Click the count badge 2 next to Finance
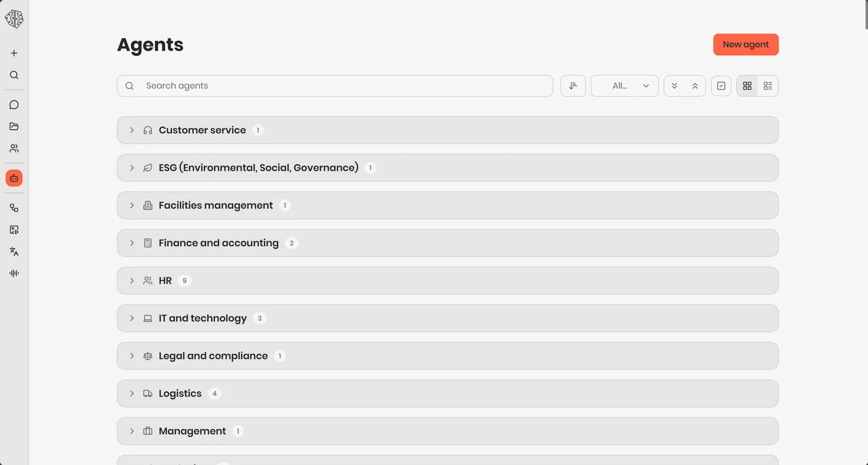The height and width of the screenshot is (465, 868). coord(292,243)
